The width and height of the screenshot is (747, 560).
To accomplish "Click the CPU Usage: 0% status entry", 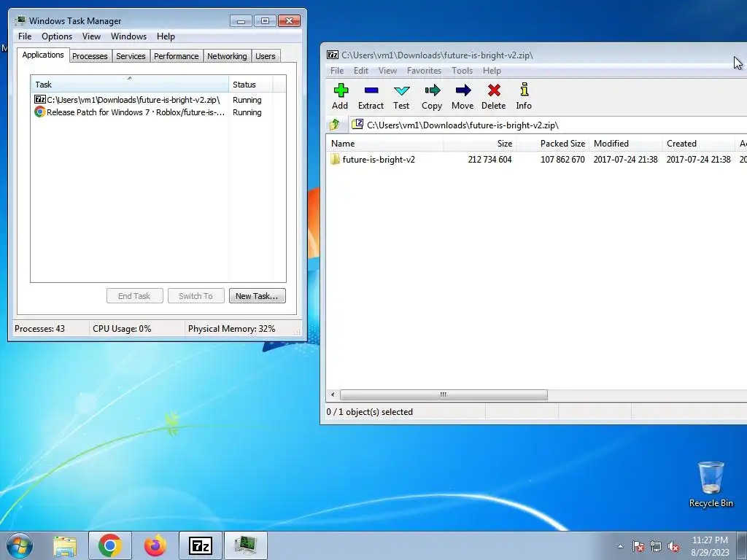I will coord(122,329).
